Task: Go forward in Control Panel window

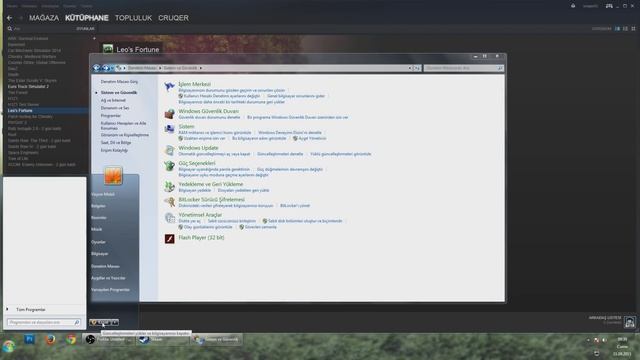Action: tap(106, 68)
